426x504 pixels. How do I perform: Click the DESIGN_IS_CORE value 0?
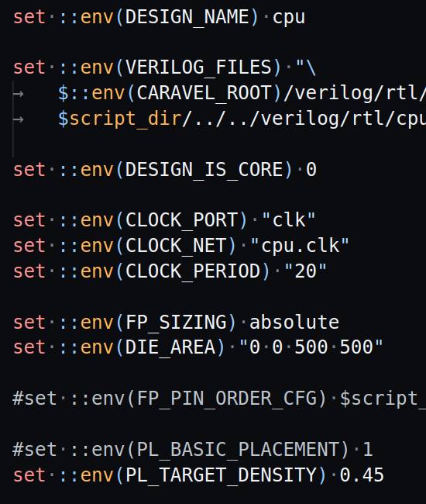[x=311, y=169]
